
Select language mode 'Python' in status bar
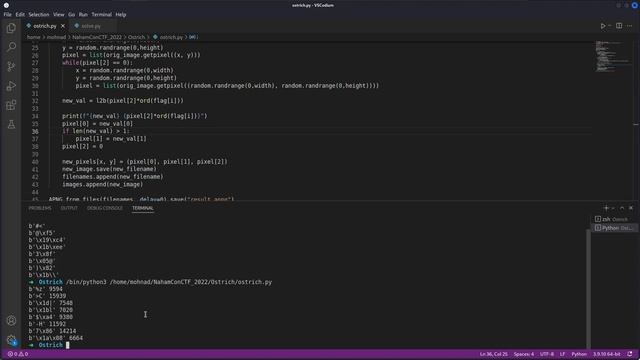(x=579, y=354)
